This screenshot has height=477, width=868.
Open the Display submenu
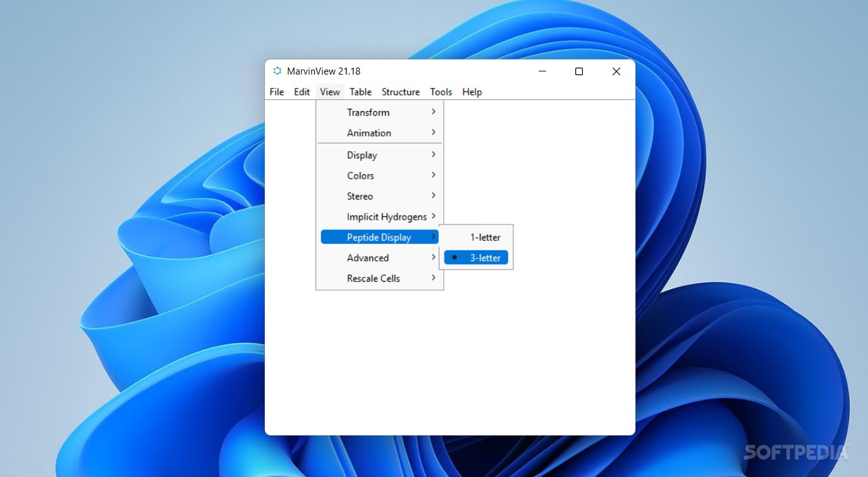tap(380, 155)
